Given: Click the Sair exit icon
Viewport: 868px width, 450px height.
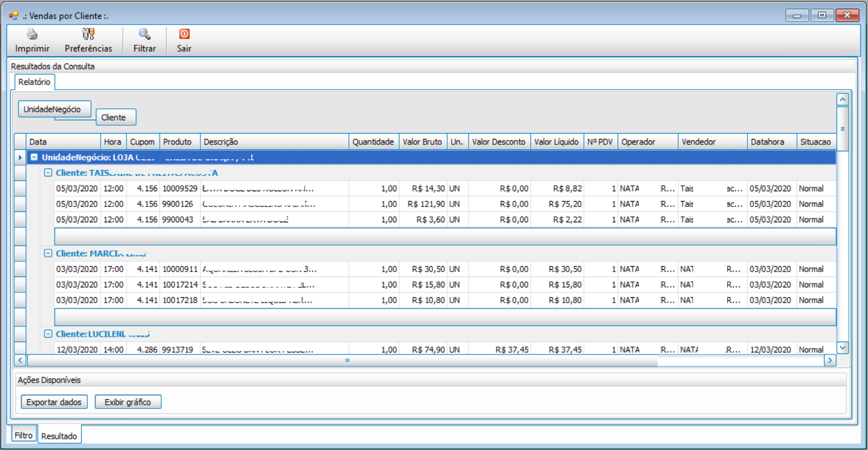Looking at the screenshot, I should 184,34.
